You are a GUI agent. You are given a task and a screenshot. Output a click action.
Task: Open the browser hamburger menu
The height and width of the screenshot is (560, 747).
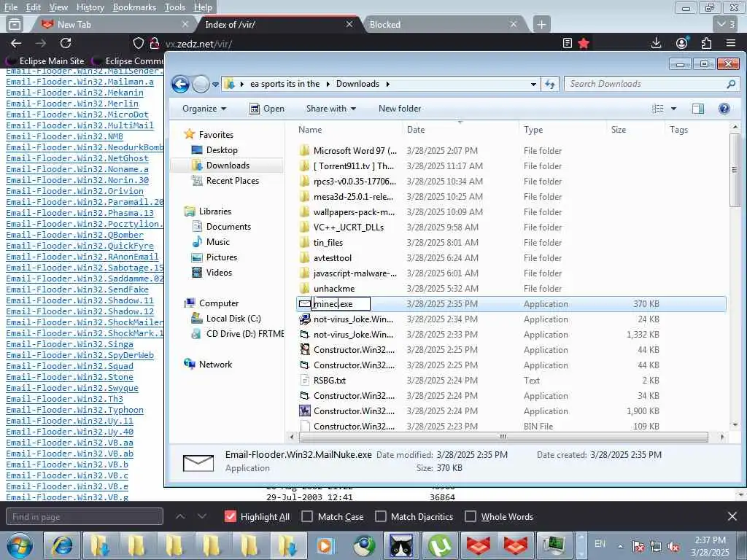(x=731, y=43)
